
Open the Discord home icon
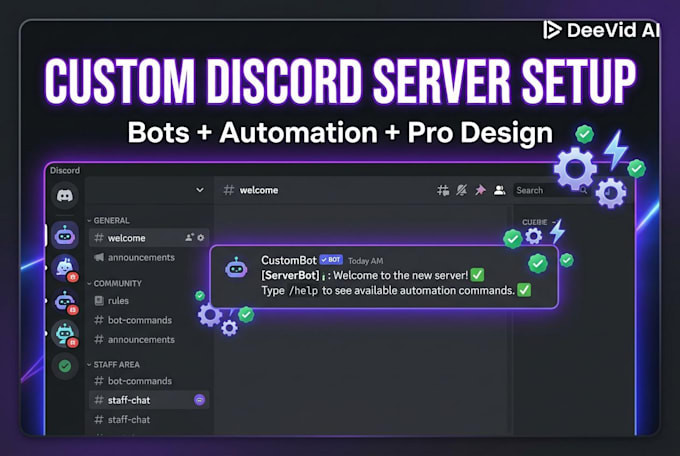pyautogui.click(x=65, y=195)
